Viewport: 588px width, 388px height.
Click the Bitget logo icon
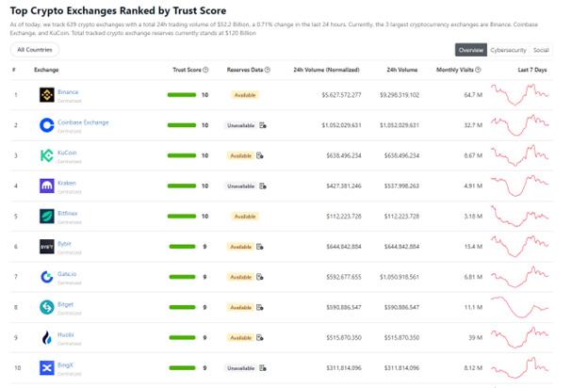pyautogui.click(x=47, y=307)
